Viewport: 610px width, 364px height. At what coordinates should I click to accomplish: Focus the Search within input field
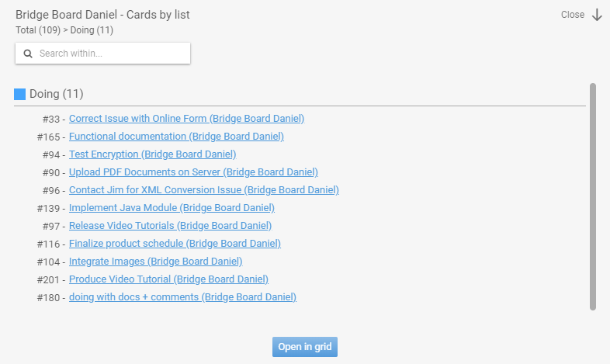(x=102, y=54)
